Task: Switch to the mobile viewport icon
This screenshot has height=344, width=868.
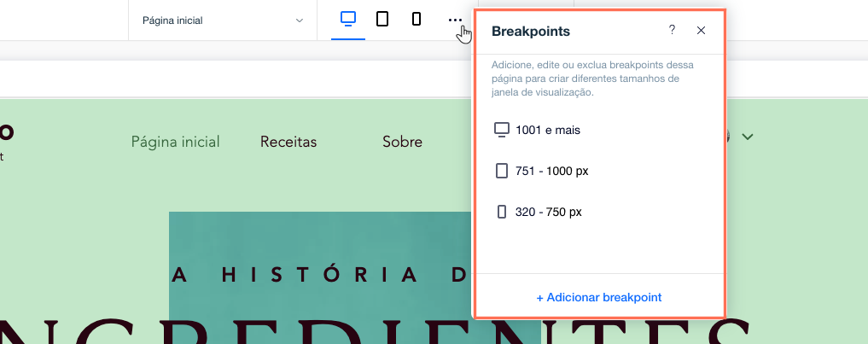Action: pos(417,20)
